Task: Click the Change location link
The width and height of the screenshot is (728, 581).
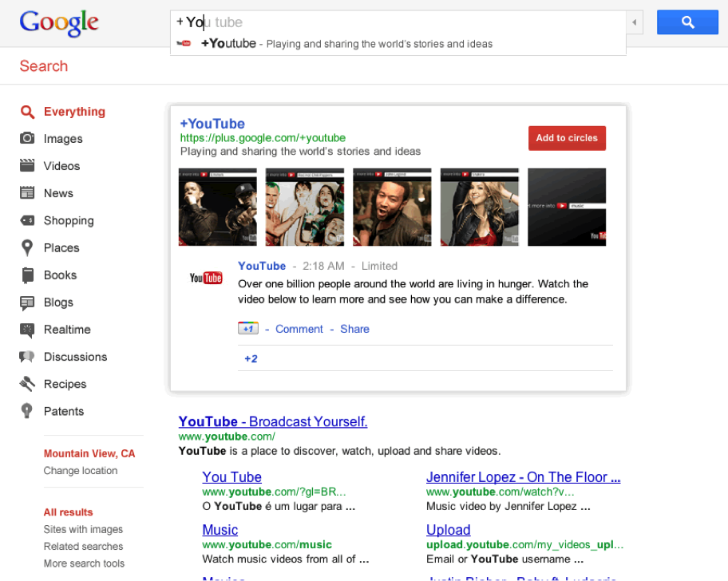Action: coord(81,471)
